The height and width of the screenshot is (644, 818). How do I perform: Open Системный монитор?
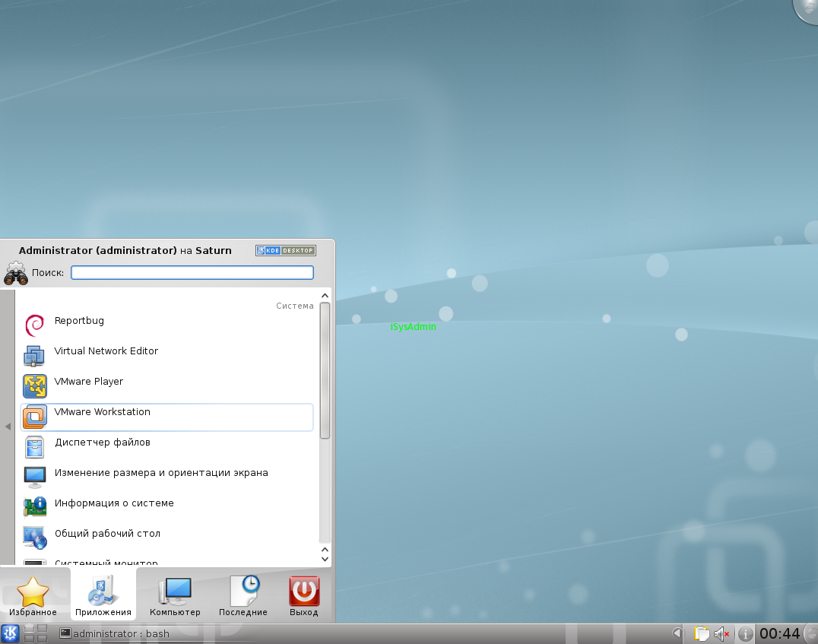coord(105,561)
